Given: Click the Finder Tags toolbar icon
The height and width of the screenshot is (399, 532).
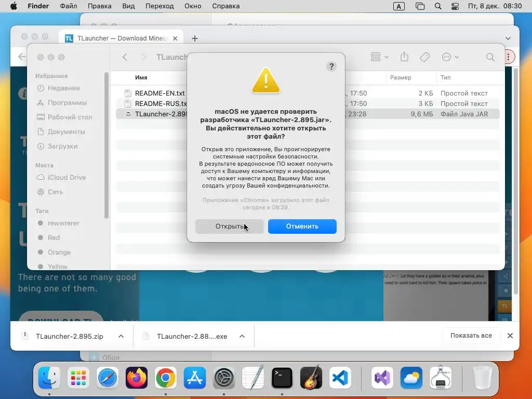Looking at the screenshot, I should [x=424, y=57].
